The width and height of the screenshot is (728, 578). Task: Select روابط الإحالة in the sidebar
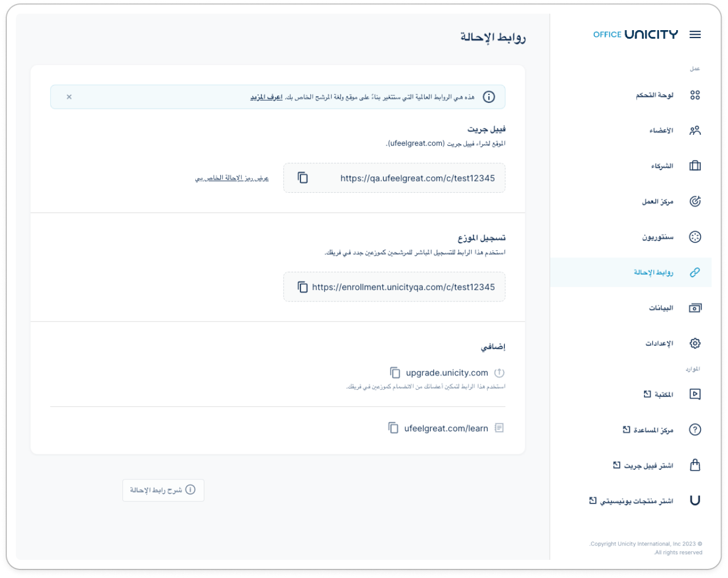(x=653, y=273)
